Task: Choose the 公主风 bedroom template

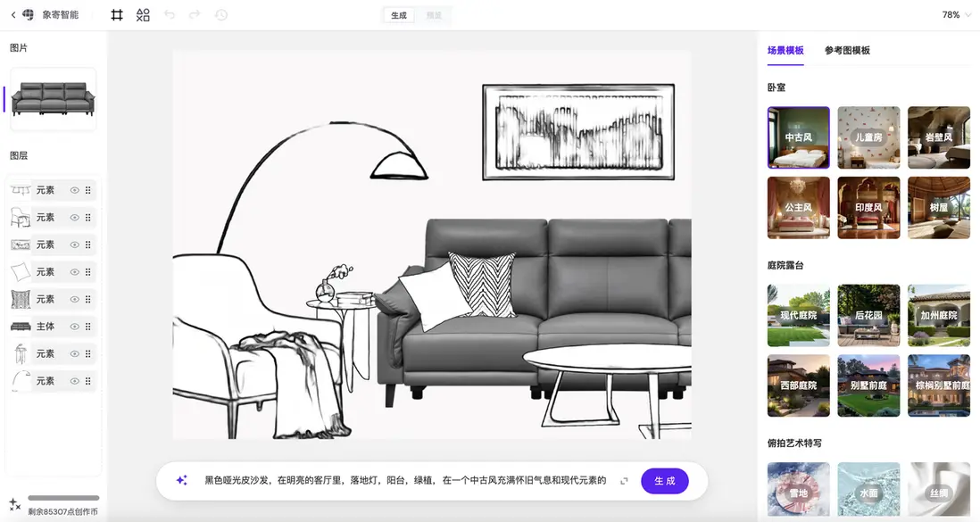Action: [798, 208]
